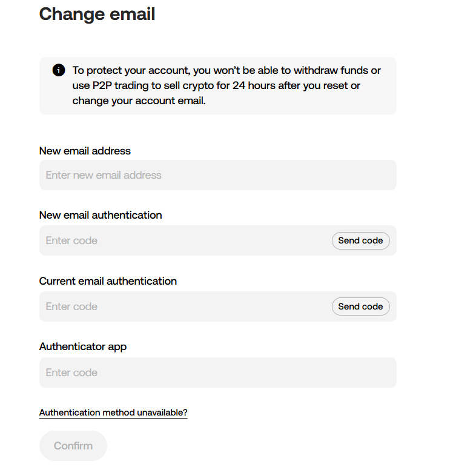Click the change your account email line
This screenshot has height=467, width=476.
click(x=139, y=101)
